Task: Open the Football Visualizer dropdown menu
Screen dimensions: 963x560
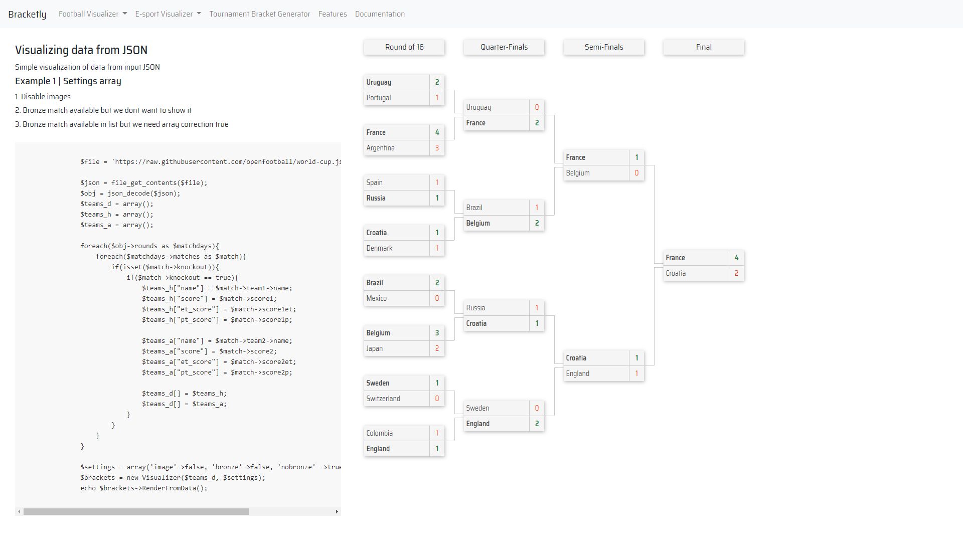Action: 92,14
